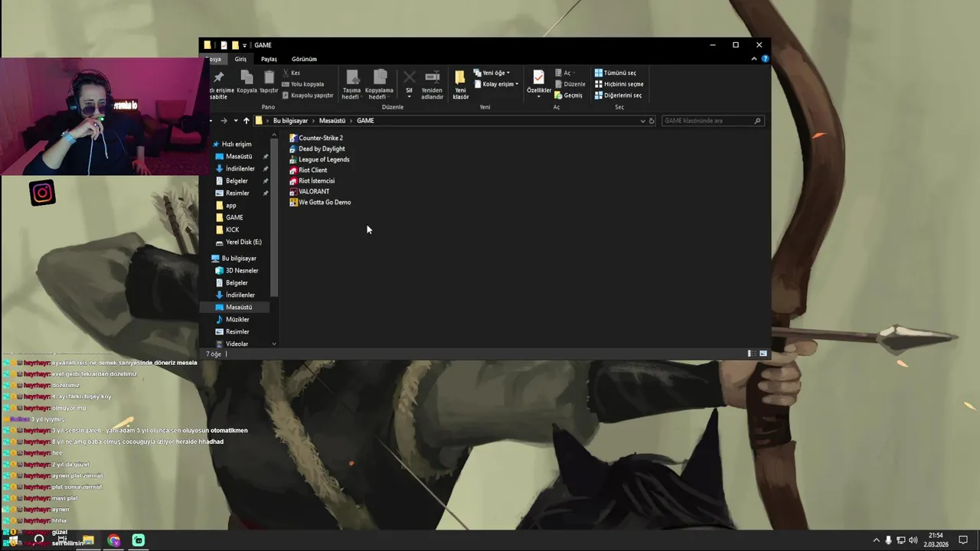The width and height of the screenshot is (980, 551).
Task: Click Düzenle in the Aç group
Action: click(x=570, y=84)
